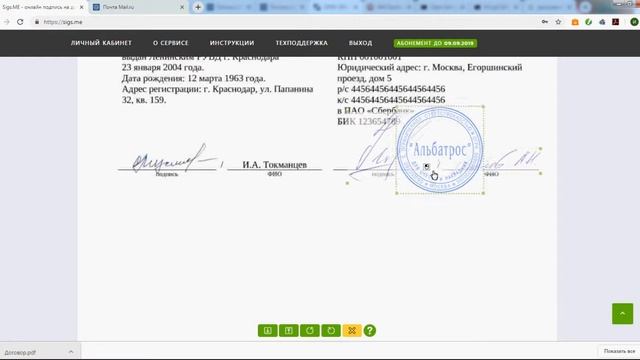Click the к/с 45644564456445644456 line
The image size is (640, 360).
pos(391,100)
